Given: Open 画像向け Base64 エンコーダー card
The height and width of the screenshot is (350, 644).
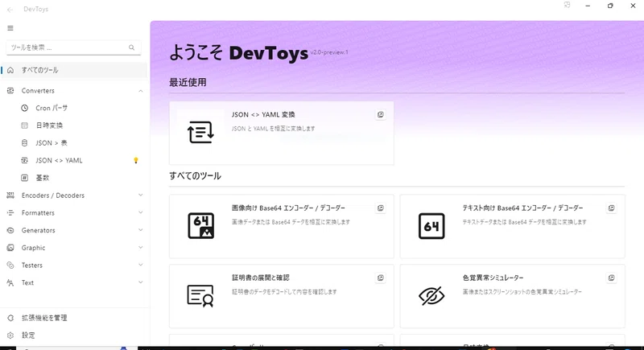Looking at the screenshot, I should (x=281, y=226).
